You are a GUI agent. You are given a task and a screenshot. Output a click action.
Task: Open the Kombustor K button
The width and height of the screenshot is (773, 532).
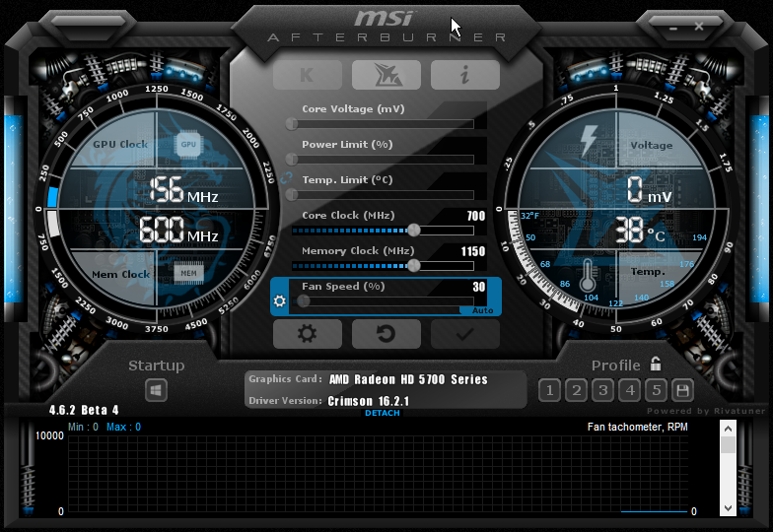pos(308,75)
